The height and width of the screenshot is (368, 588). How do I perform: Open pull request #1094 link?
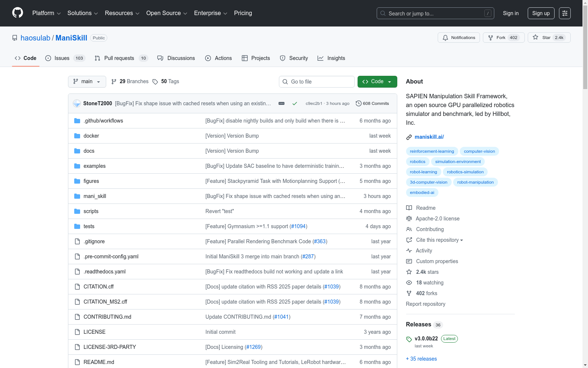click(298, 226)
